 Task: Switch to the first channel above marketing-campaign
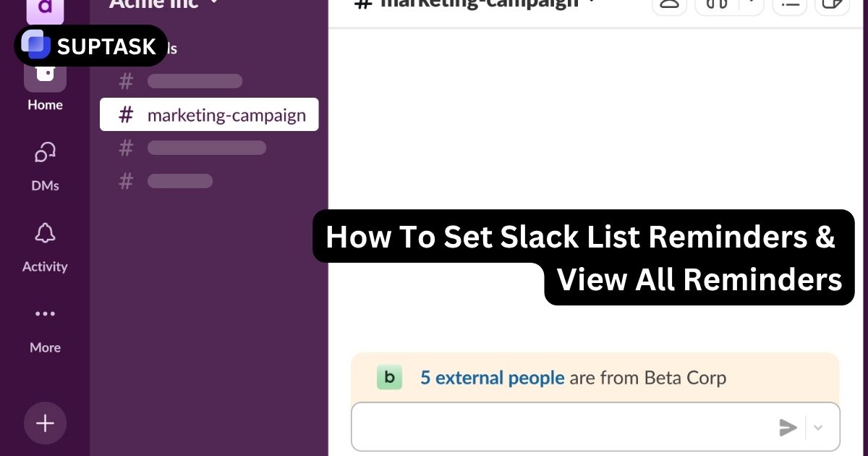pos(194,80)
